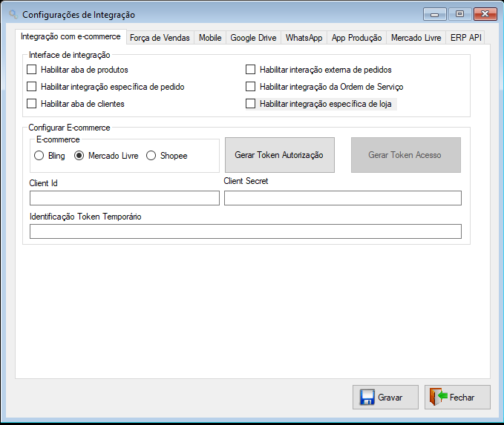Toggle Habilitar integração específica de loja

coord(250,103)
